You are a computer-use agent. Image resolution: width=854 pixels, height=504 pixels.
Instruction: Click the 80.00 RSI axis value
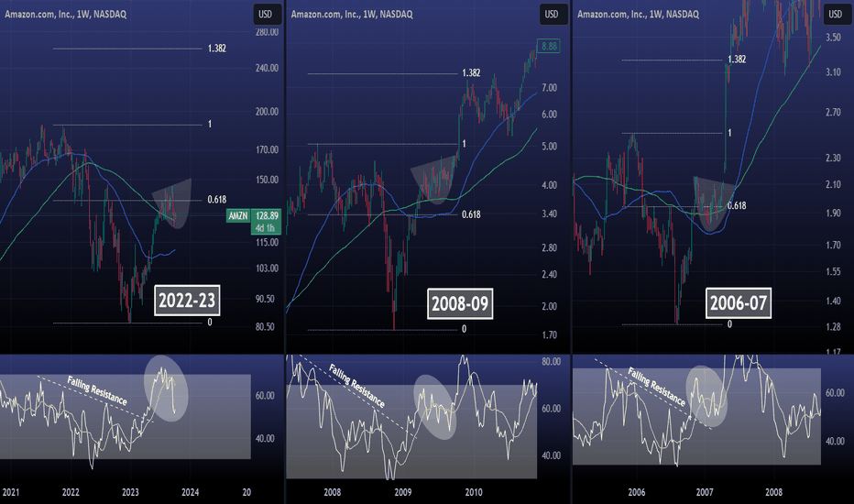(552, 362)
